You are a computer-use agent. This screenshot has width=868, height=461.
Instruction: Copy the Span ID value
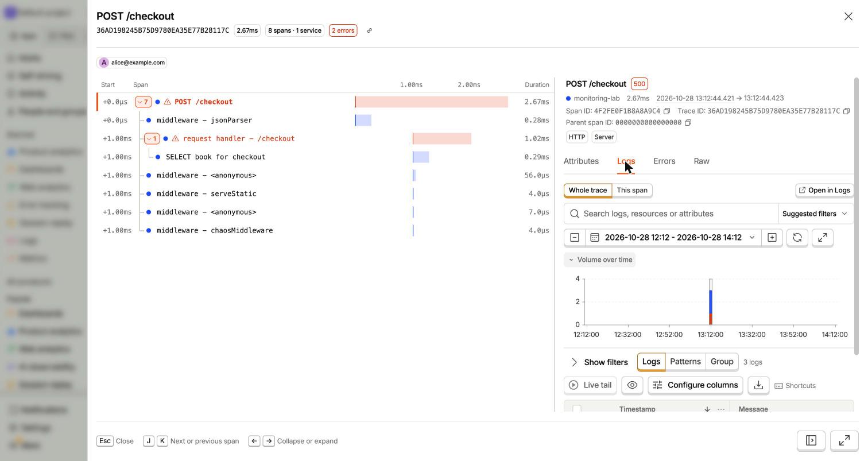tap(666, 111)
